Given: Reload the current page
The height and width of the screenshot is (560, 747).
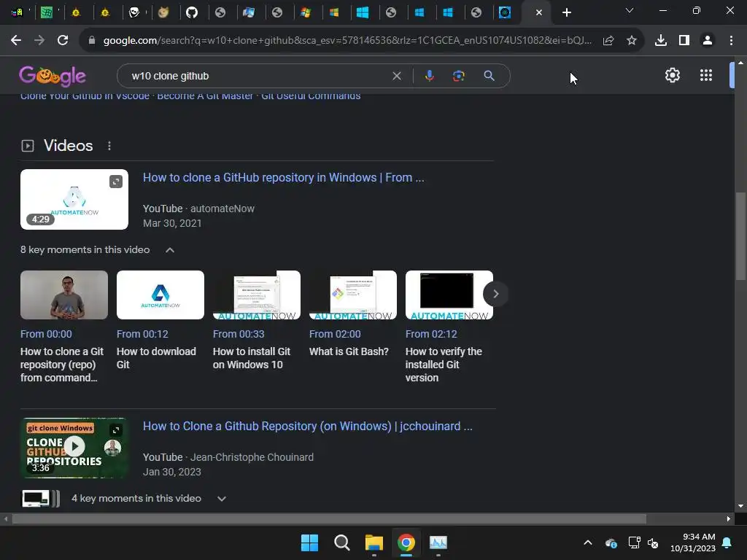Looking at the screenshot, I should tap(63, 41).
